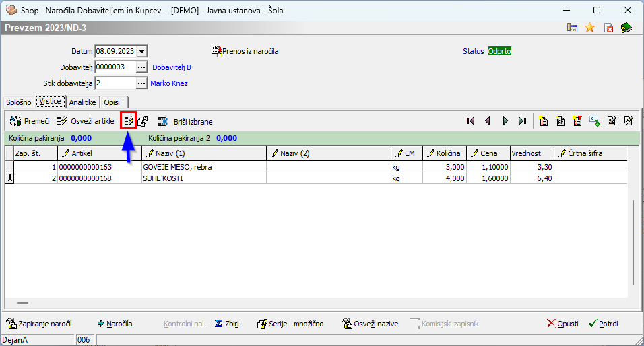Click the last edit icon in row toolbar
Viewport: 644px width, 346px height.
(x=629, y=121)
